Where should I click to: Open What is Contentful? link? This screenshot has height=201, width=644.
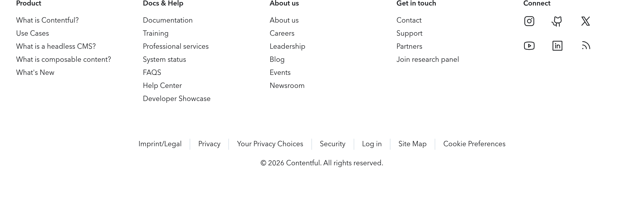[47, 20]
